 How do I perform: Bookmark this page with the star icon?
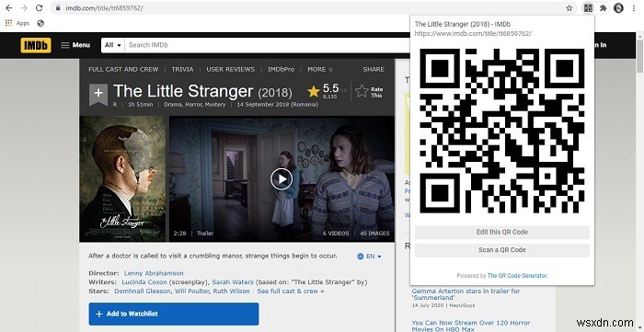pyautogui.click(x=569, y=7)
